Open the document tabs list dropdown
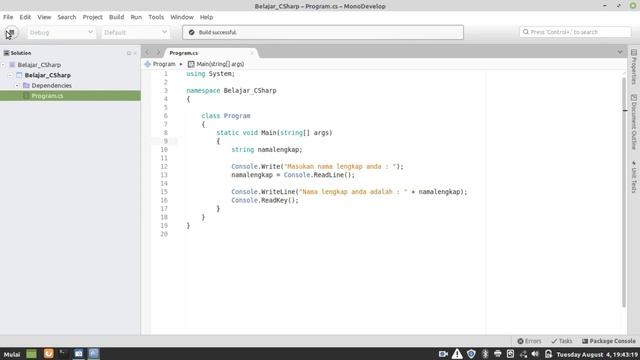 (620, 52)
